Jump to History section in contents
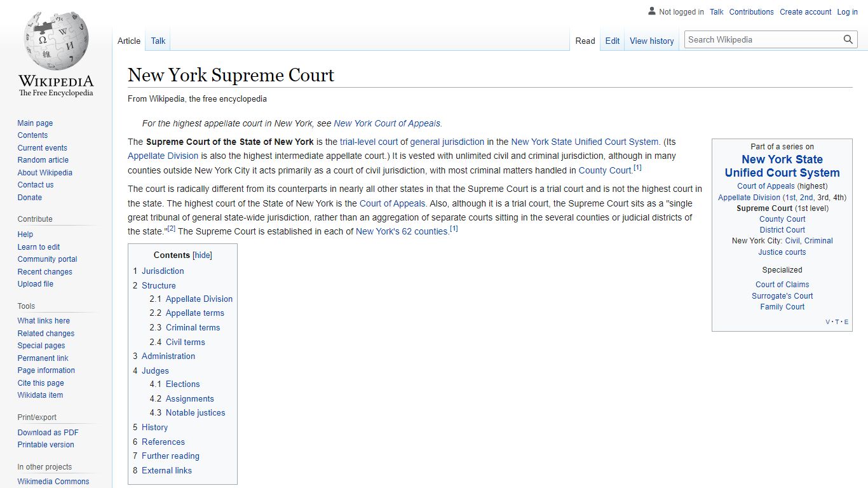This screenshot has height=488, width=868. [154, 427]
